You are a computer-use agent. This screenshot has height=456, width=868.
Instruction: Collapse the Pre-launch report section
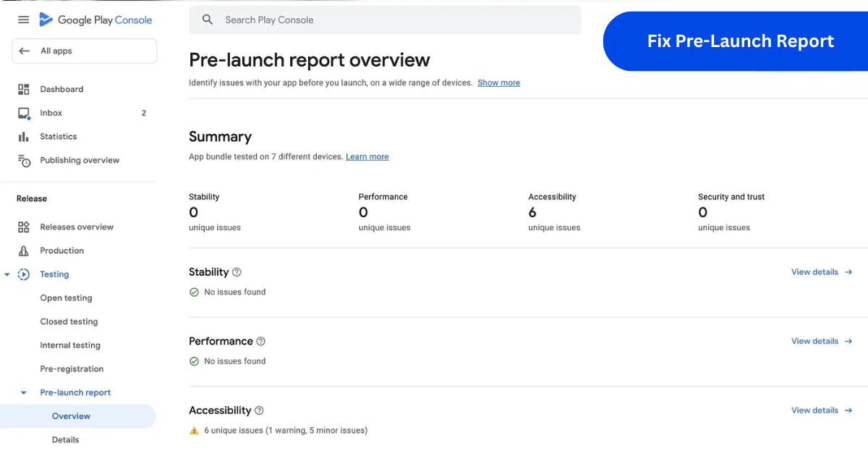tap(22, 392)
